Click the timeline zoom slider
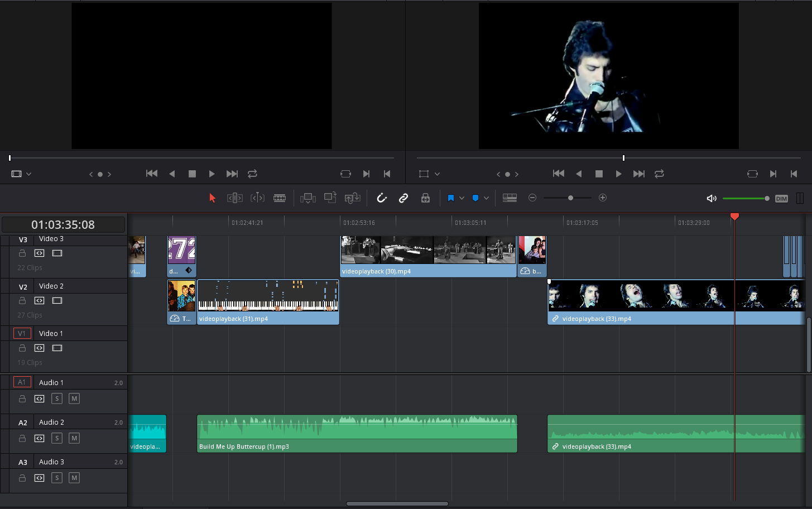812x509 pixels. click(570, 198)
